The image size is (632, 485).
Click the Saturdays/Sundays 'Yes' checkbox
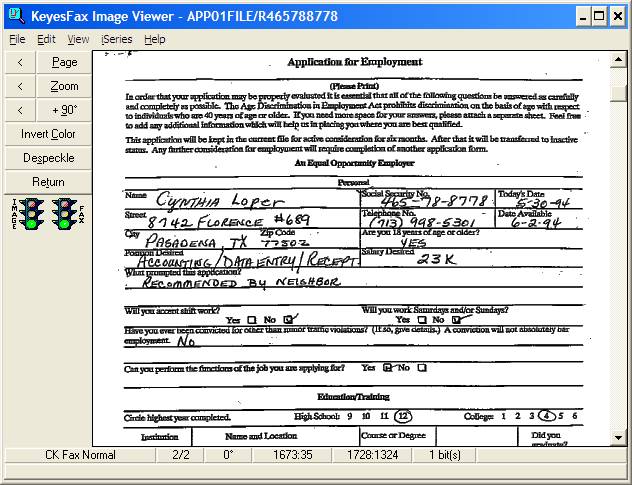(x=422, y=320)
